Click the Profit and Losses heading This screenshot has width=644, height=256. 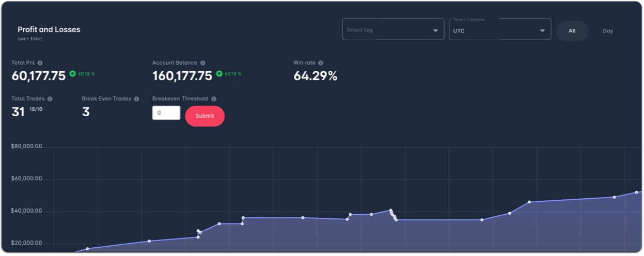(49, 29)
